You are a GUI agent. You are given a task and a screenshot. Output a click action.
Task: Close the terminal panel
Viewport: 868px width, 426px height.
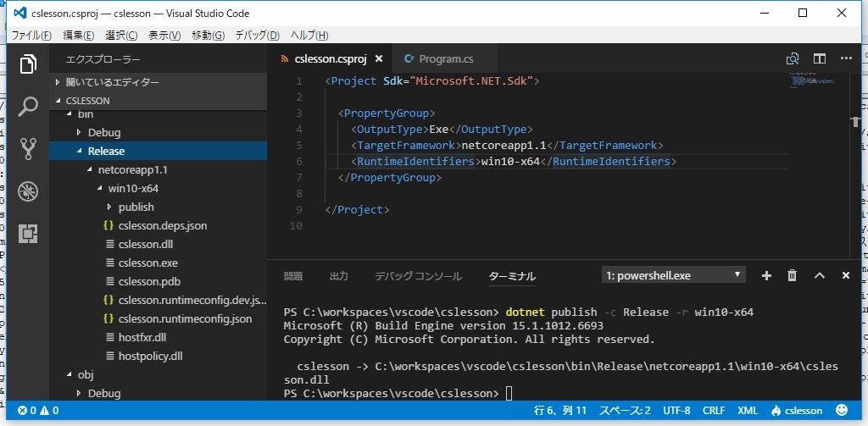pyautogui.click(x=845, y=275)
